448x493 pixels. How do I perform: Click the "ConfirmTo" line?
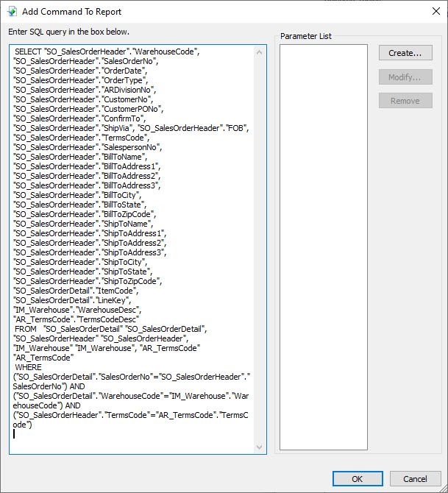(79, 118)
